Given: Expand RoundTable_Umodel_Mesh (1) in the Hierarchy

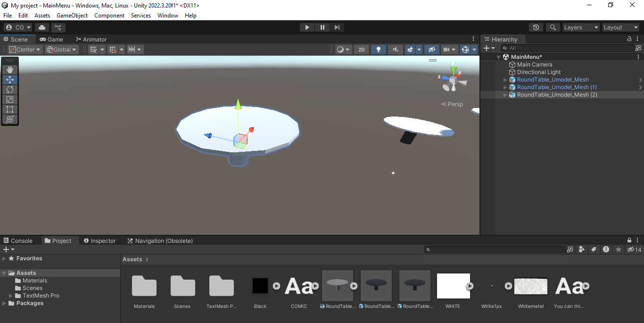Looking at the screenshot, I should (504, 87).
